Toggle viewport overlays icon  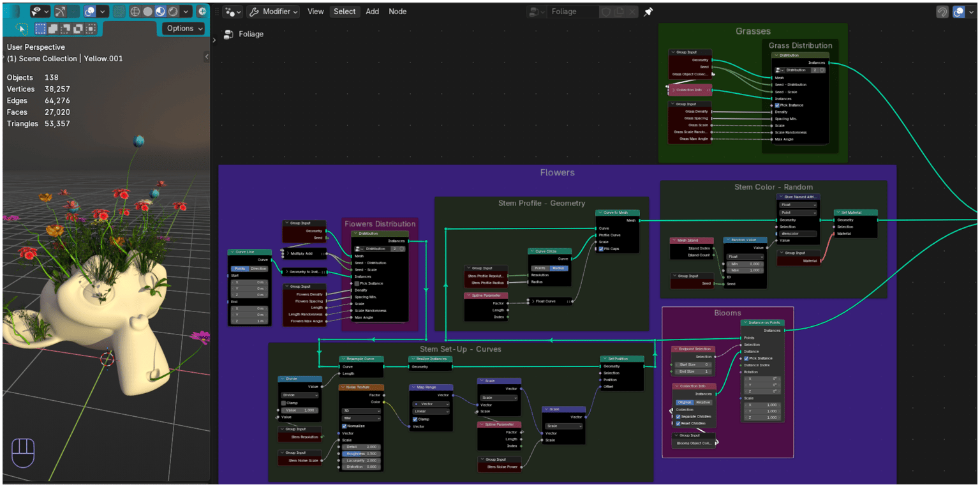pos(89,11)
